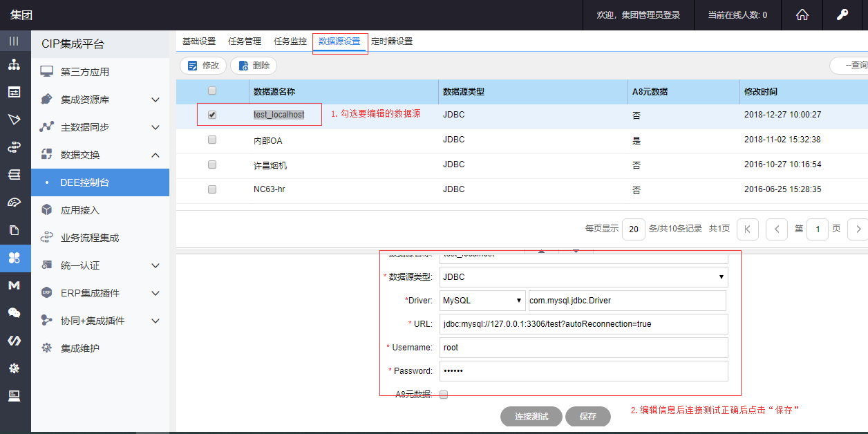The width and height of the screenshot is (868, 434).
Task: Click the home icon in top bar
Action: [802, 15]
